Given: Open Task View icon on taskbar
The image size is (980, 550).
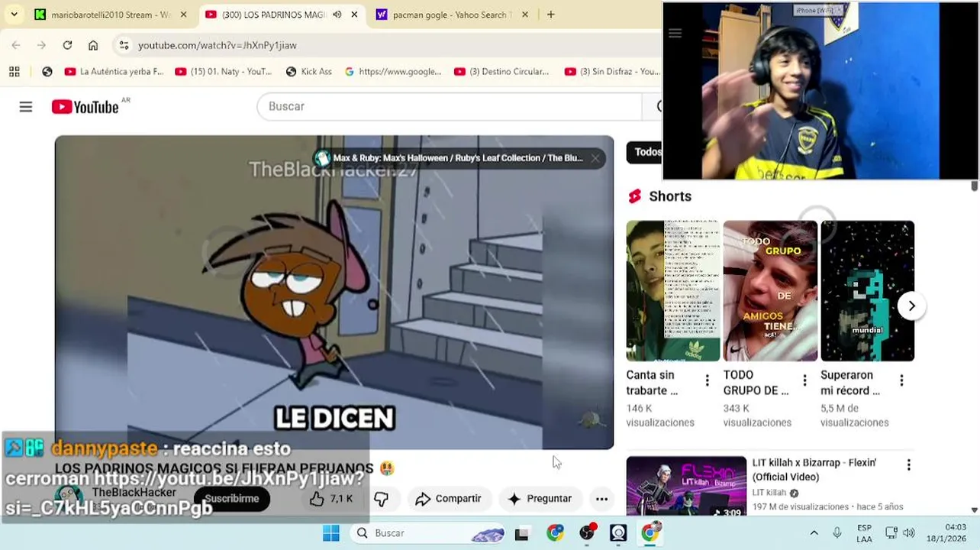Looking at the screenshot, I should [522, 533].
